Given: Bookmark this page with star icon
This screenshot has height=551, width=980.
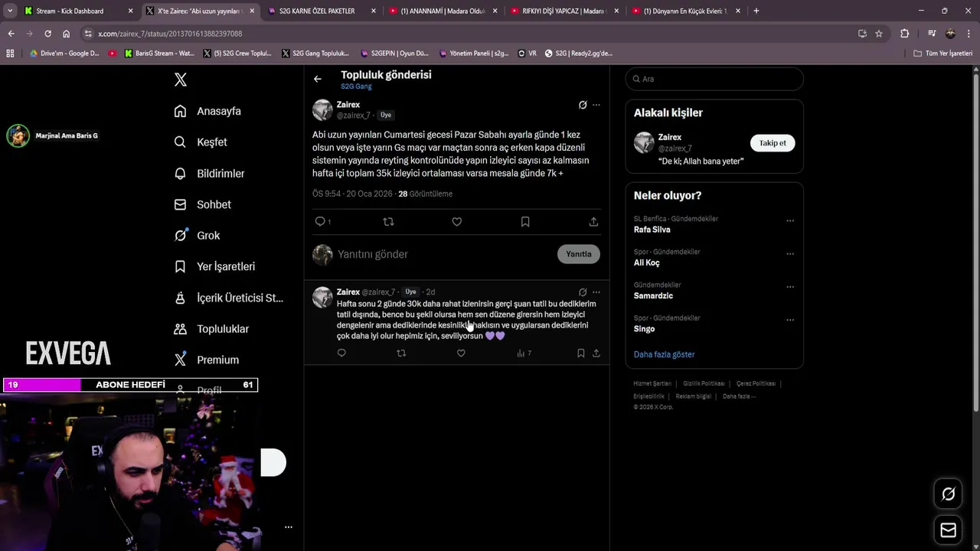Looking at the screenshot, I should click(x=879, y=34).
